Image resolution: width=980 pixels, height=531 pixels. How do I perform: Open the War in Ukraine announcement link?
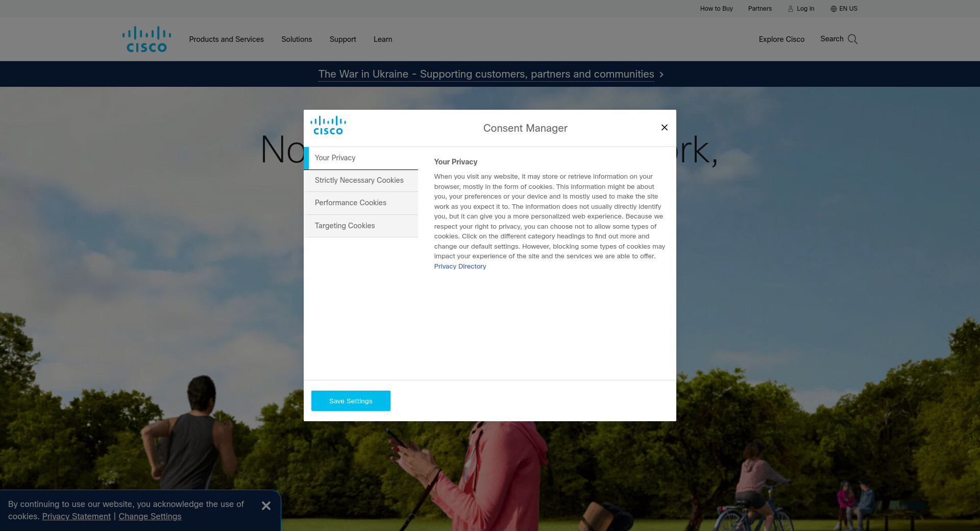coord(486,75)
